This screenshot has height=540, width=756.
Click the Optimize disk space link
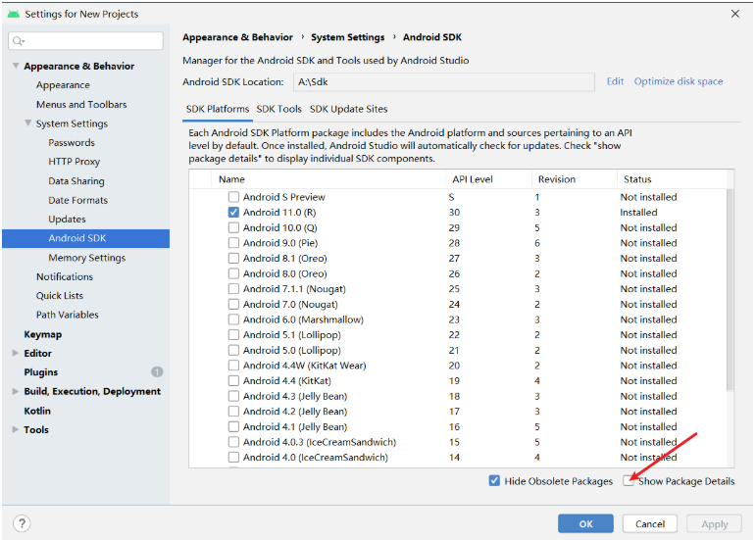pos(679,81)
